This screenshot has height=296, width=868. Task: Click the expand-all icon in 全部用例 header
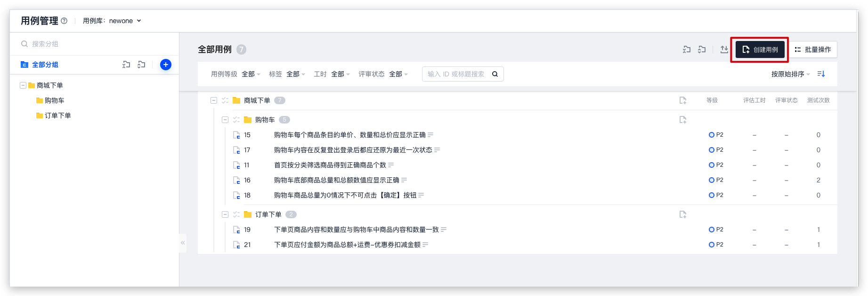[x=702, y=49]
